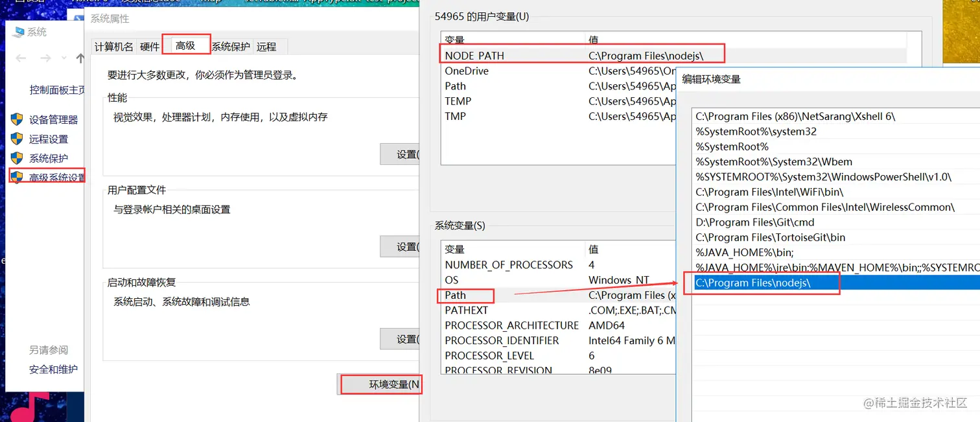This screenshot has height=422, width=980.
Task: Open 用户配置文件 settings button
Action: pyautogui.click(x=400, y=246)
